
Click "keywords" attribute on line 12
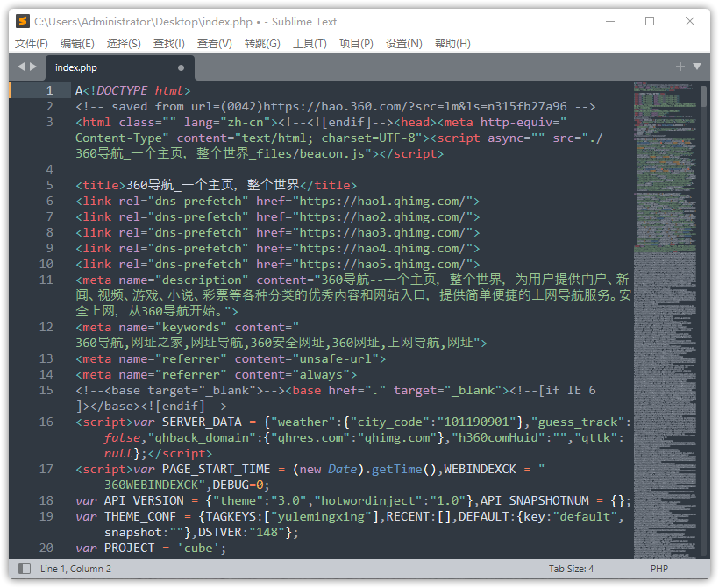pyautogui.click(x=191, y=327)
